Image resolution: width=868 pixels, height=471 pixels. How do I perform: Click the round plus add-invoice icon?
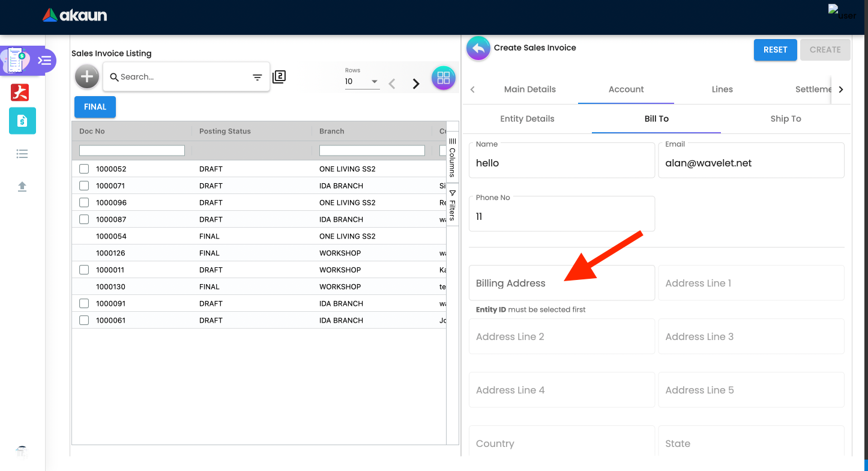87,77
